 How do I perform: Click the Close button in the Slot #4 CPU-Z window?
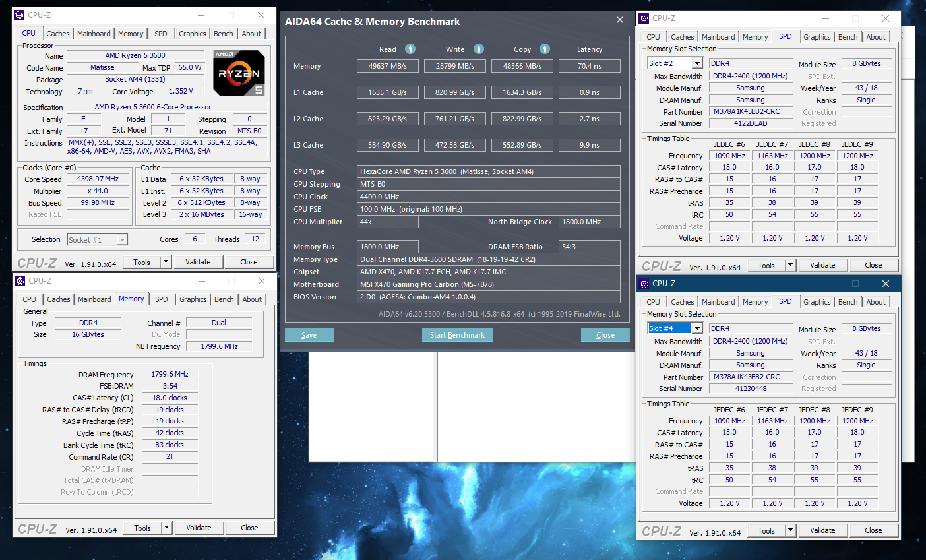pyautogui.click(x=873, y=530)
